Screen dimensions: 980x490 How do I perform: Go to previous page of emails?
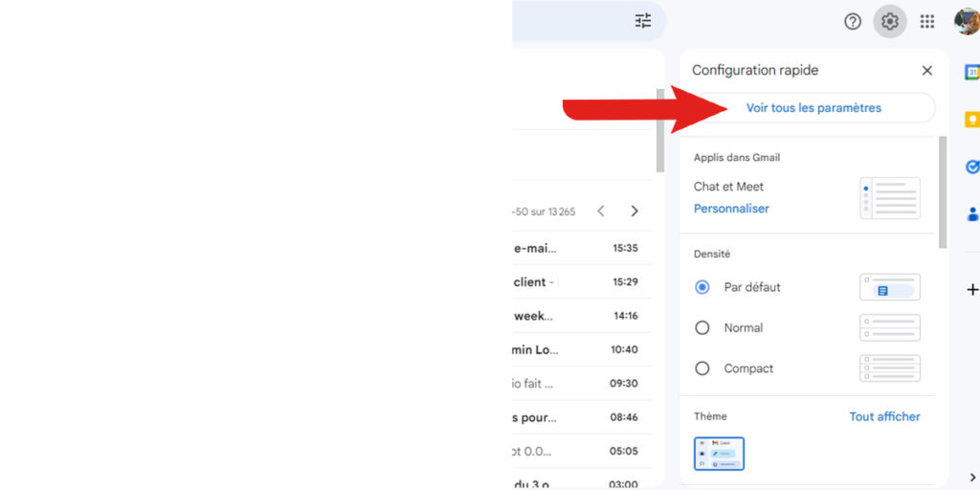click(x=601, y=212)
